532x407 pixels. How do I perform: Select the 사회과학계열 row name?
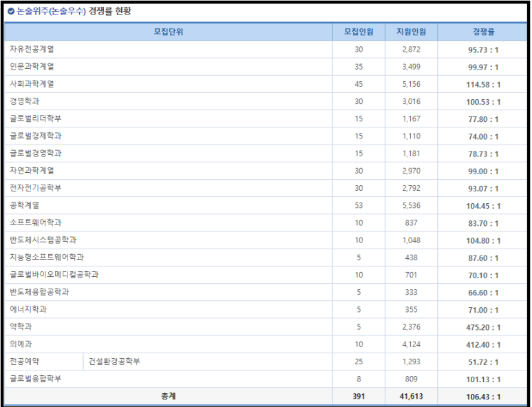pyautogui.click(x=32, y=84)
